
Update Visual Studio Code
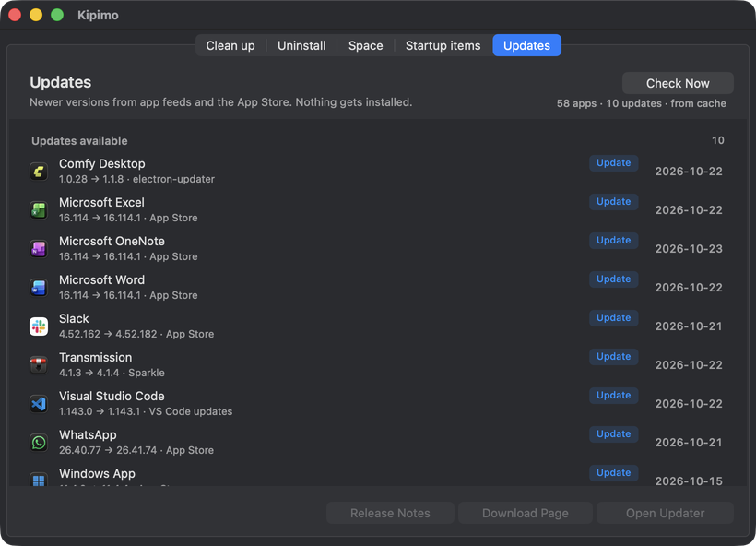(x=613, y=396)
